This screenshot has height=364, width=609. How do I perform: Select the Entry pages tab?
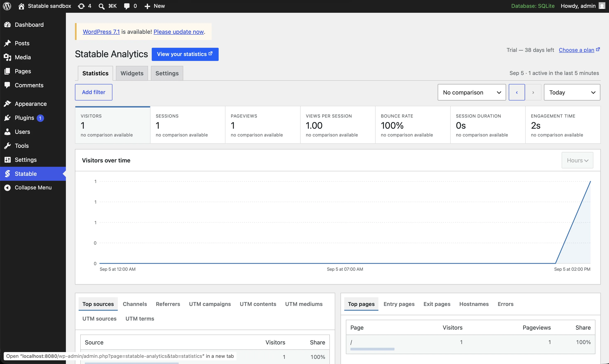click(399, 304)
